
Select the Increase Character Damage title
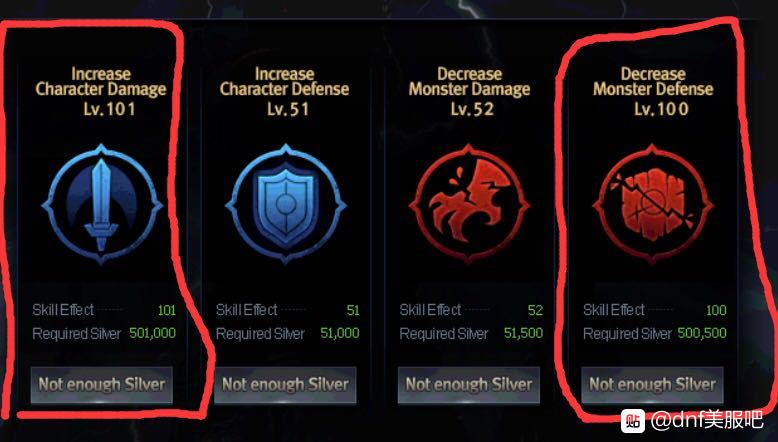coord(101,81)
